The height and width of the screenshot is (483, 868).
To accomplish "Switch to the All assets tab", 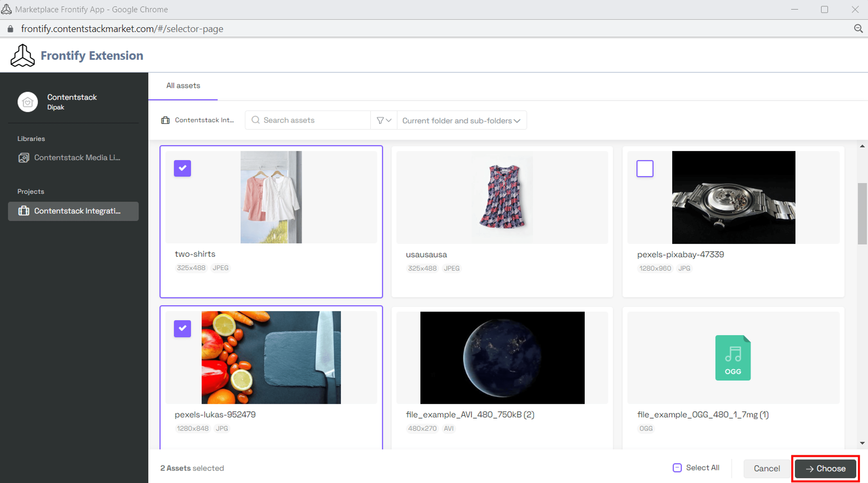I will point(183,86).
